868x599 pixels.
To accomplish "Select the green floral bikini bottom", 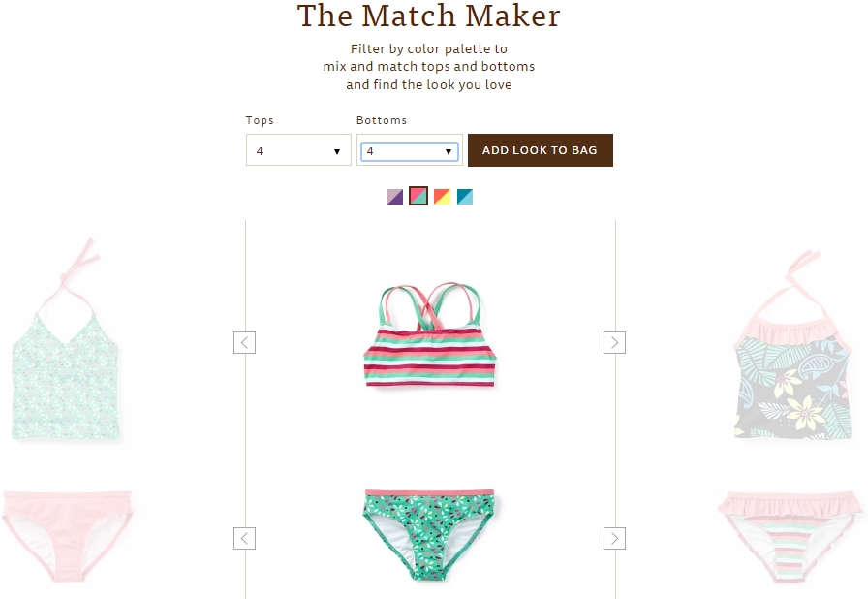I will (428, 534).
